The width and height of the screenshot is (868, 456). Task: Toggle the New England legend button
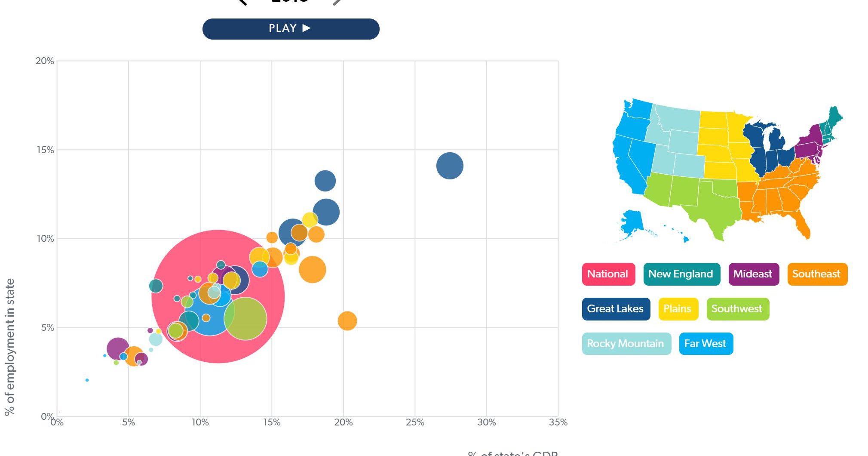coord(681,274)
